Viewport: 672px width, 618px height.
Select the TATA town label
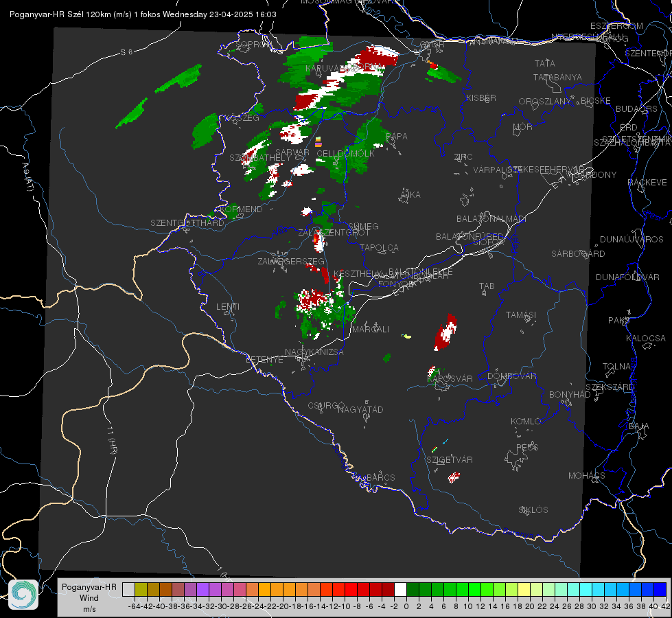click(x=545, y=63)
